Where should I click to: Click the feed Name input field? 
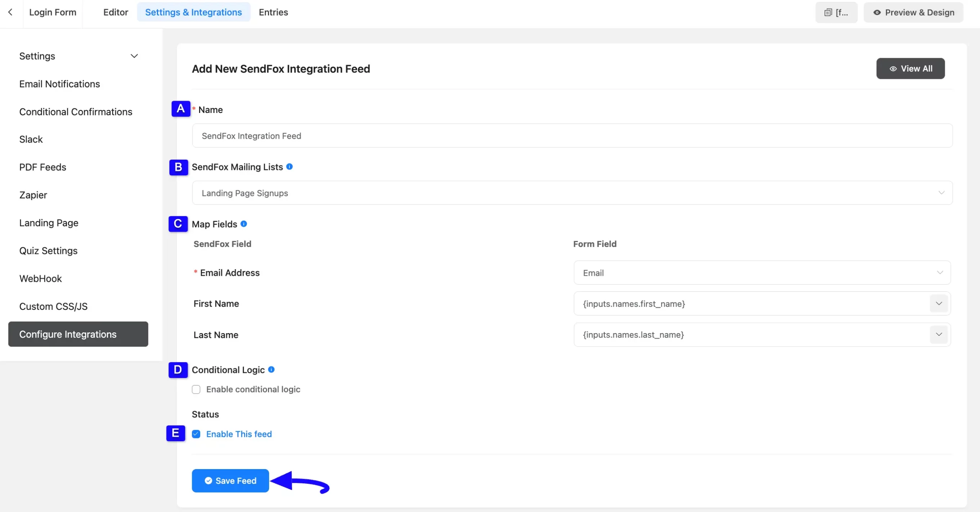pos(572,136)
